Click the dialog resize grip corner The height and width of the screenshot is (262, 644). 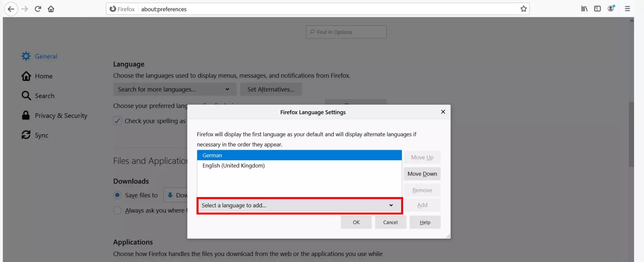click(x=448, y=236)
